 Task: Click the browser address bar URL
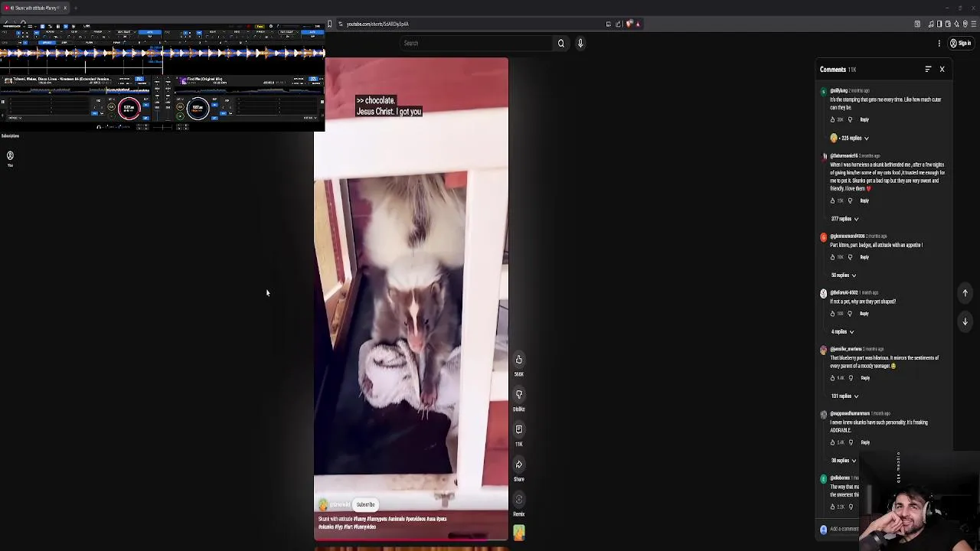click(x=377, y=24)
